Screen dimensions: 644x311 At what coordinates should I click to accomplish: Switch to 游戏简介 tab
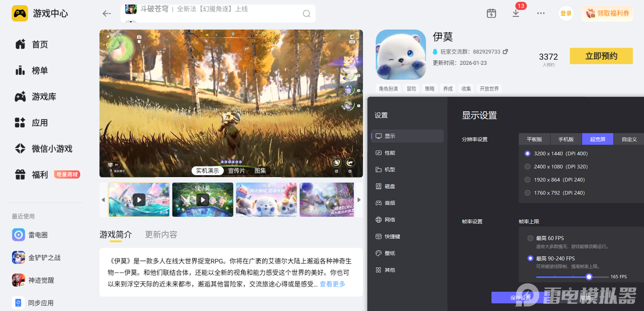pos(116,235)
